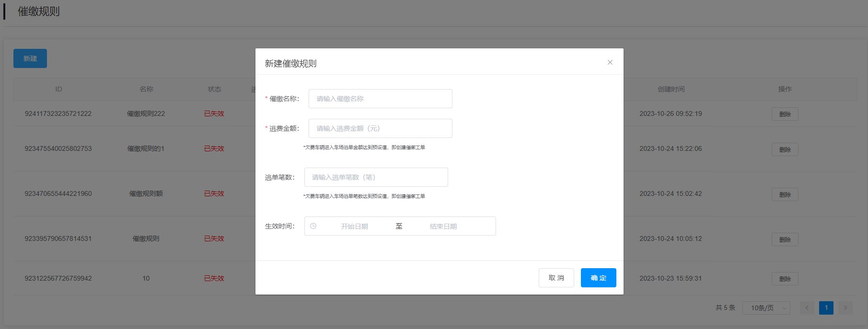Delete the rule 催缴规则的1
Screen dimensions: 868x329
click(x=785, y=149)
